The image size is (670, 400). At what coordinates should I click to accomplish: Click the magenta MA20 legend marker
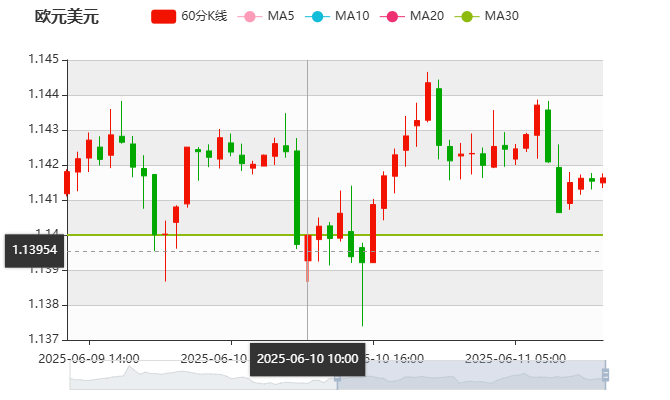(x=392, y=17)
